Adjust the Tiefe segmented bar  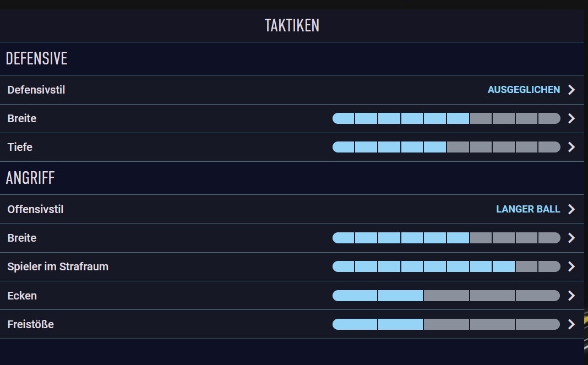click(x=447, y=147)
